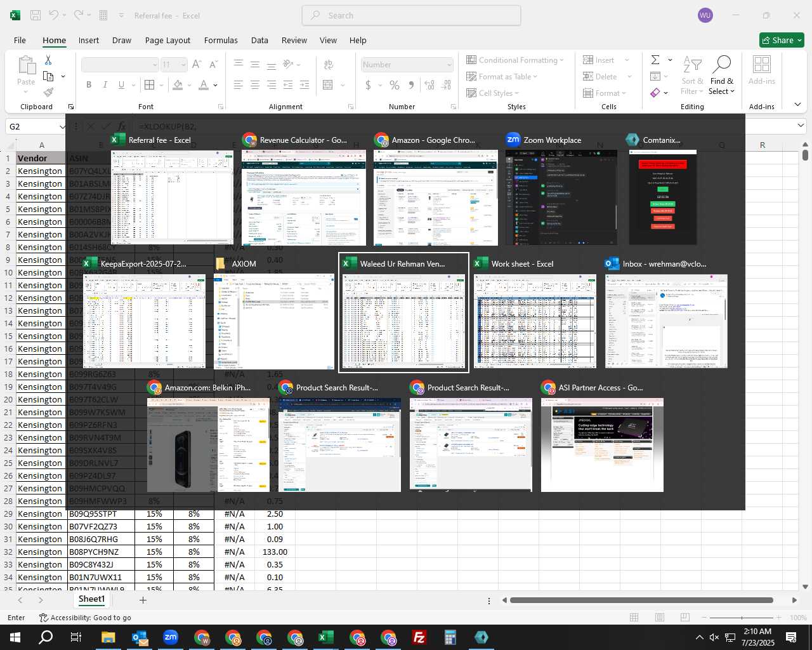The image size is (812, 650).
Task: Select the Sheet1 tab
Action: (x=91, y=599)
